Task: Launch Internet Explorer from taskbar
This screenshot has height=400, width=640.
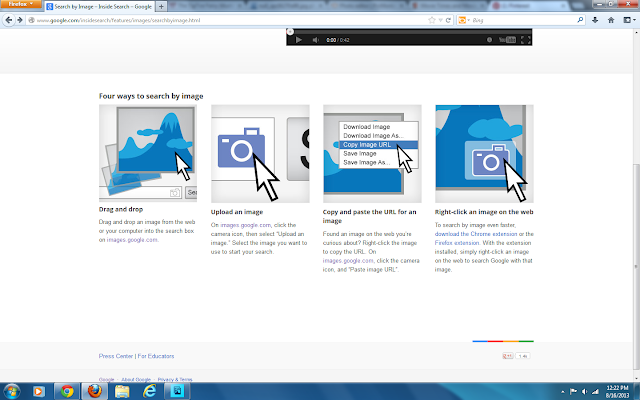Action: pyautogui.click(x=150, y=391)
